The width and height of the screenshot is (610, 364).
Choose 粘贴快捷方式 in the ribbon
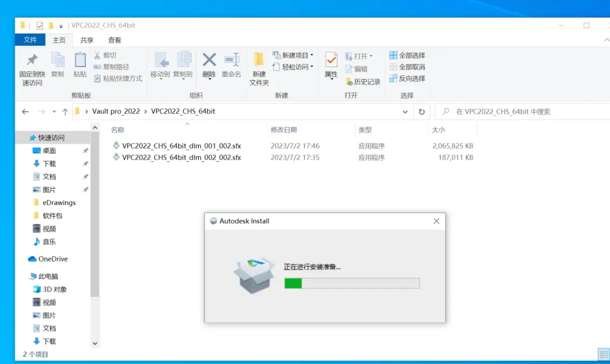click(118, 79)
